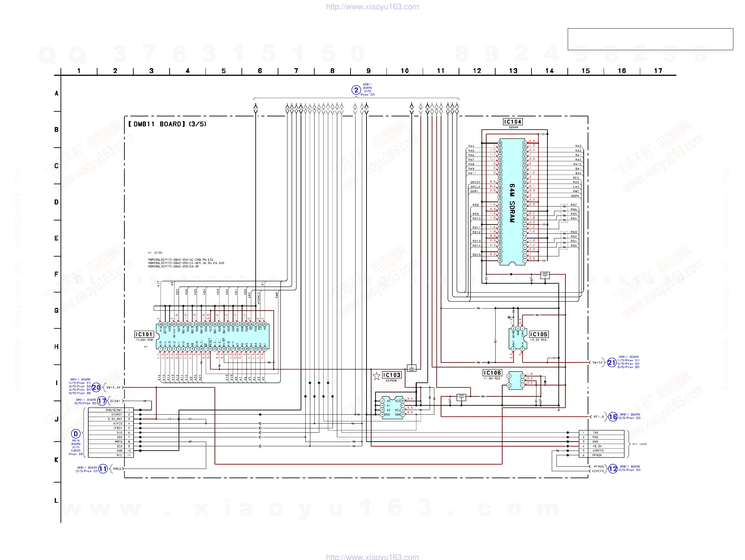Click circled reference number 20 marker

point(96,387)
